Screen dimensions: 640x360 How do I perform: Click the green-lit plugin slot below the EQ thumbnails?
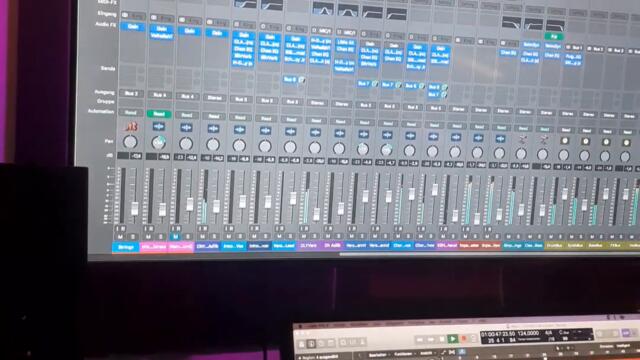coord(554,36)
